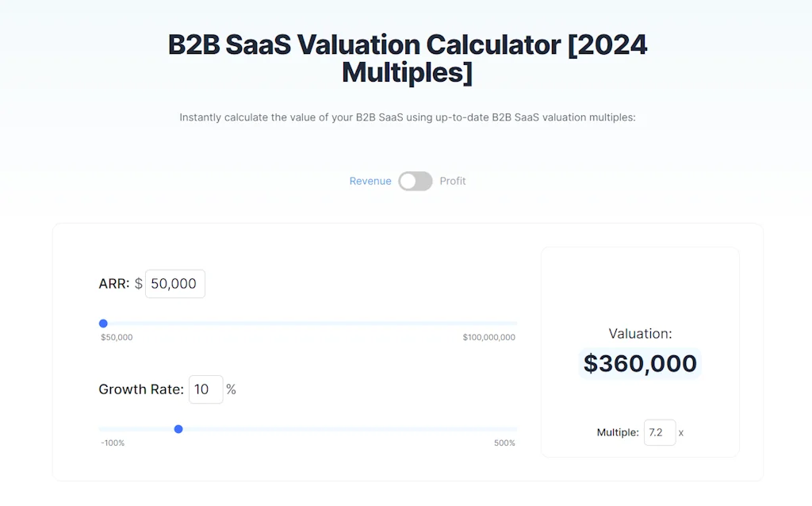Click the $360,000 valuation figure
812x506 pixels.
(x=640, y=363)
